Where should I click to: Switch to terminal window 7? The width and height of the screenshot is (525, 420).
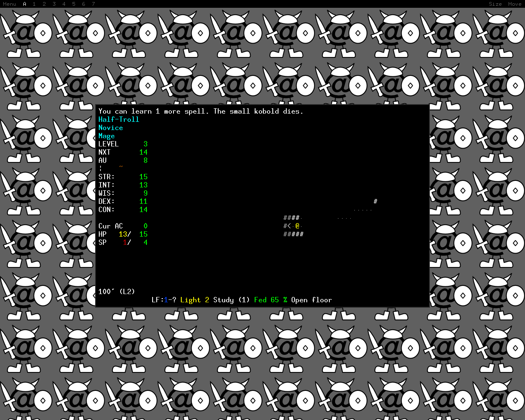94,4
